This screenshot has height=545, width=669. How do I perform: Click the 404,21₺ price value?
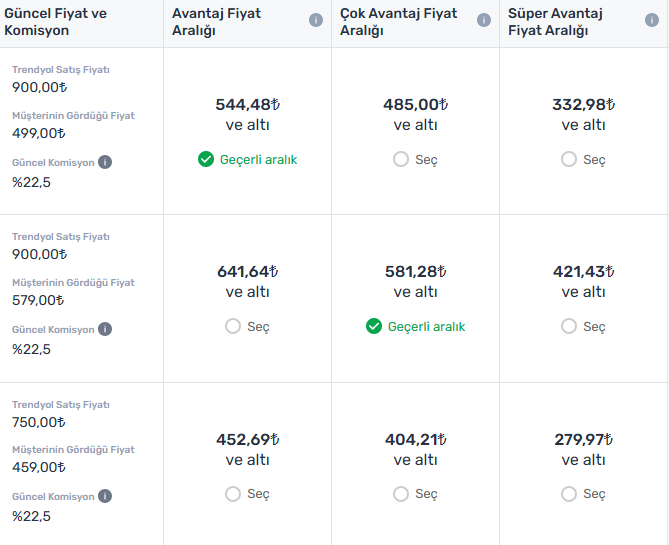416,439
